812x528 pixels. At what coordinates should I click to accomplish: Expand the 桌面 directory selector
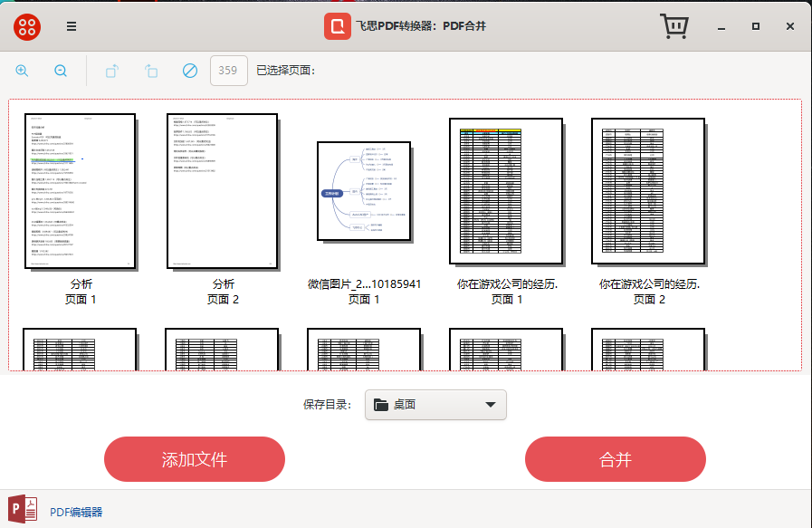[489, 405]
